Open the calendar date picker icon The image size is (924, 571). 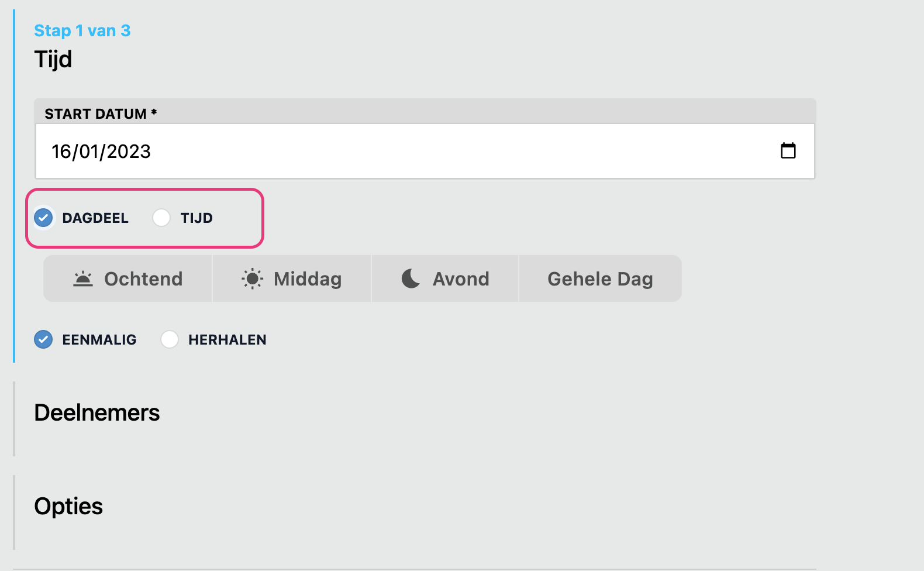pos(788,151)
